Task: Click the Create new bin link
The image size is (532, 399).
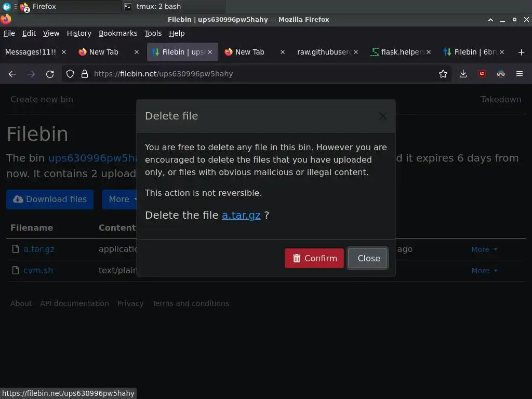Action: (x=42, y=99)
